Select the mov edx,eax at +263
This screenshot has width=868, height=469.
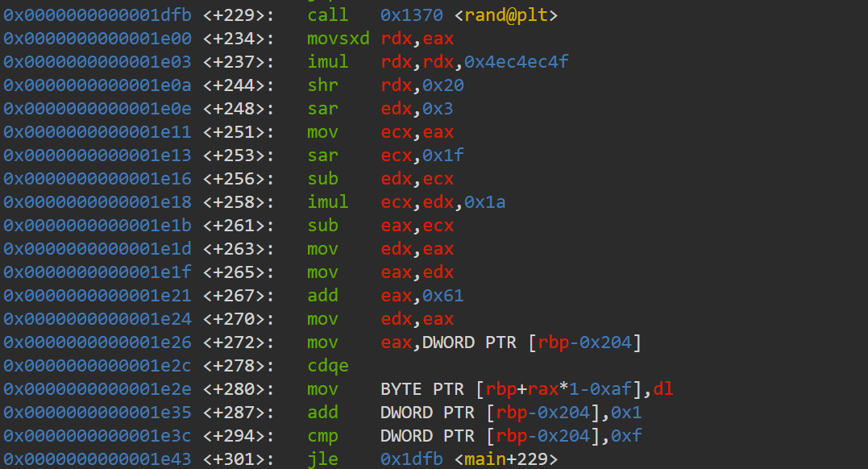[x=380, y=249]
